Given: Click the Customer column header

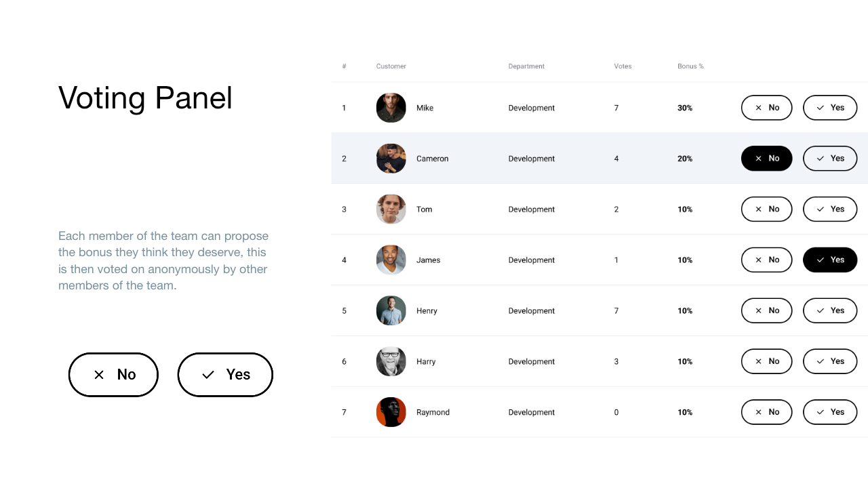Looking at the screenshot, I should [391, 66].
